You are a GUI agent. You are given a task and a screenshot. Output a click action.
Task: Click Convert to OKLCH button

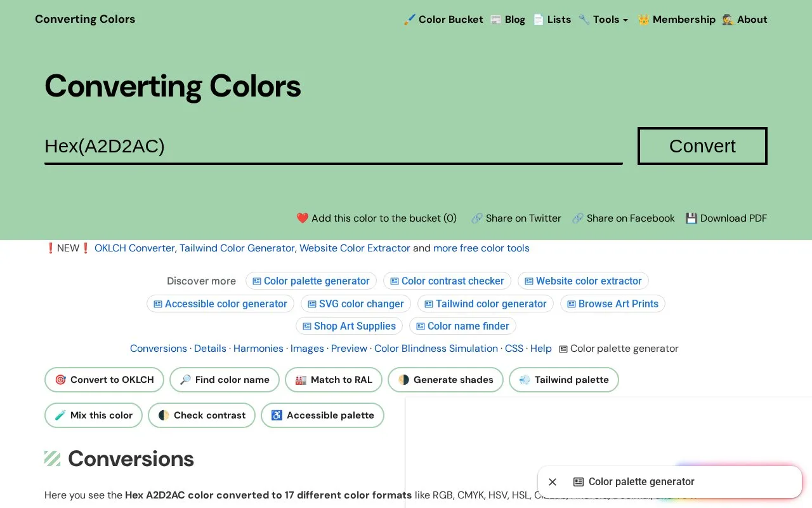coord(104,380)
